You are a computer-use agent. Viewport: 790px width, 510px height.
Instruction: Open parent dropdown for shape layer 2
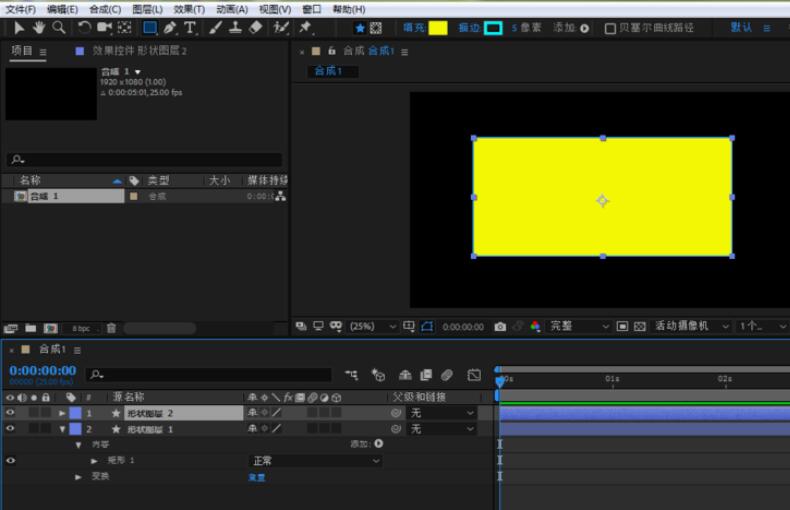[441, 413]
